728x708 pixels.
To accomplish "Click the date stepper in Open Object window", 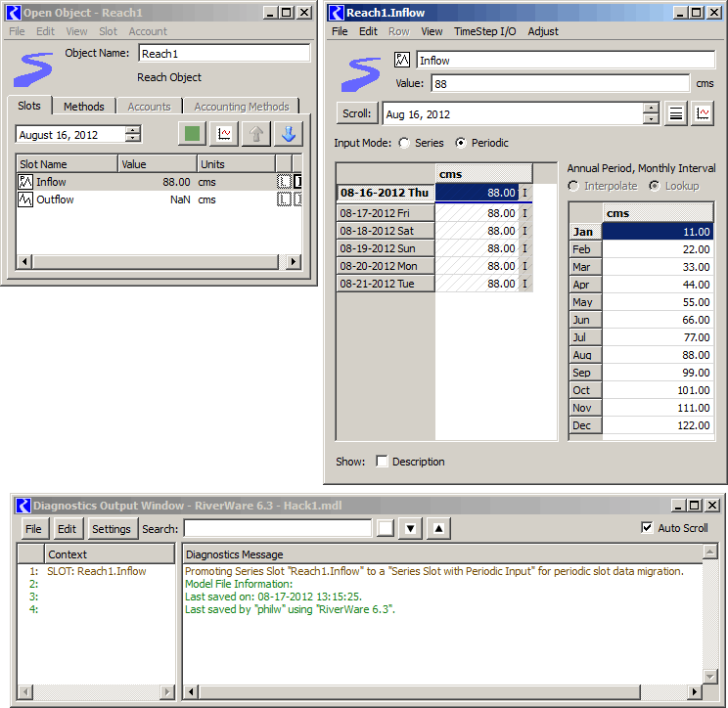I will pos(133,135).
